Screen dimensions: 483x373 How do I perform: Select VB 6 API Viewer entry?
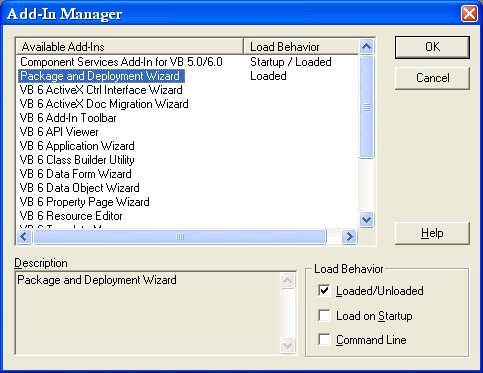tap(59, 132)
